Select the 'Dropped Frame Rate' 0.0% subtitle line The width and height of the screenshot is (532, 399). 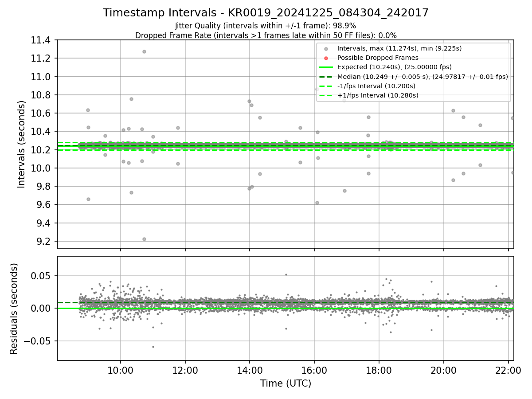click(266, 35)
